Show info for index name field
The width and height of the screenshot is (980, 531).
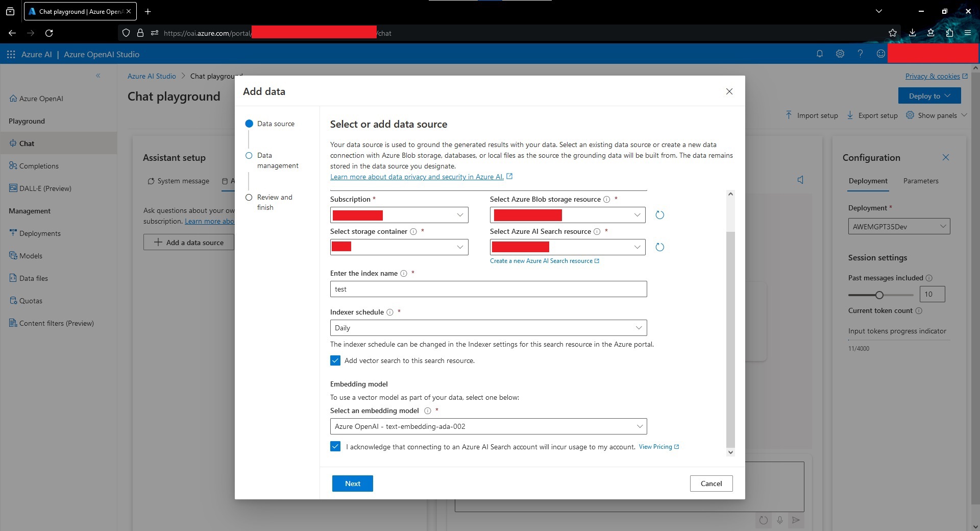pyautogui.click(x=404, y=274)
